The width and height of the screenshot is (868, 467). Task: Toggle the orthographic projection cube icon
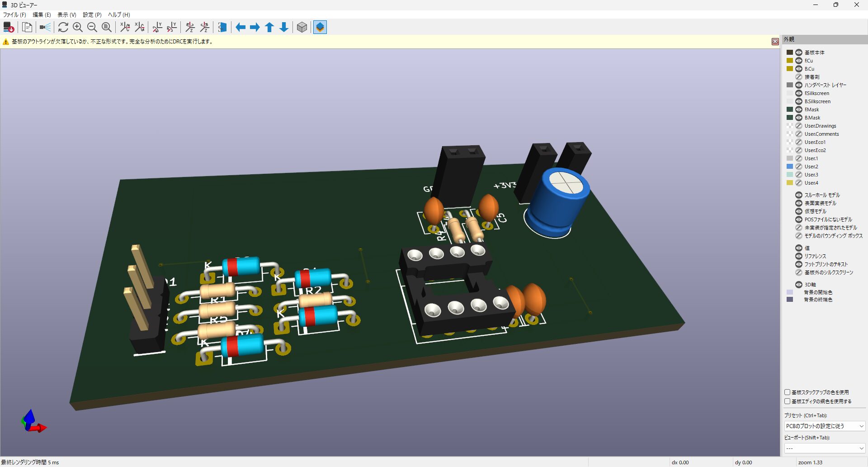302,27
